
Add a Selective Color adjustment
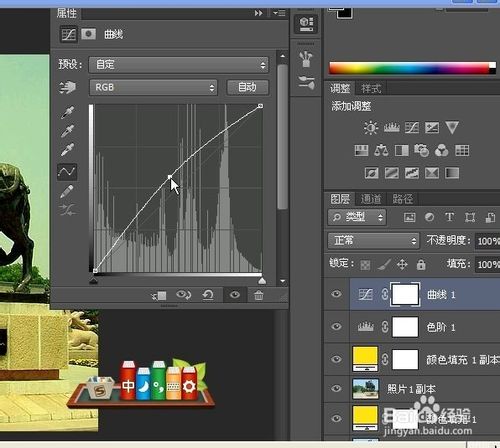pos(432,173)
